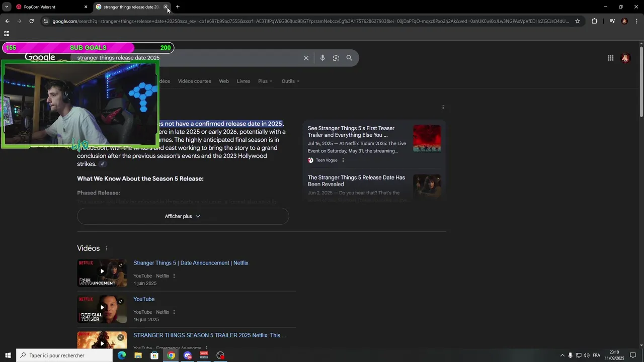Switch to the Web results filter
This screenshot has height=362, width=644.
224,81
